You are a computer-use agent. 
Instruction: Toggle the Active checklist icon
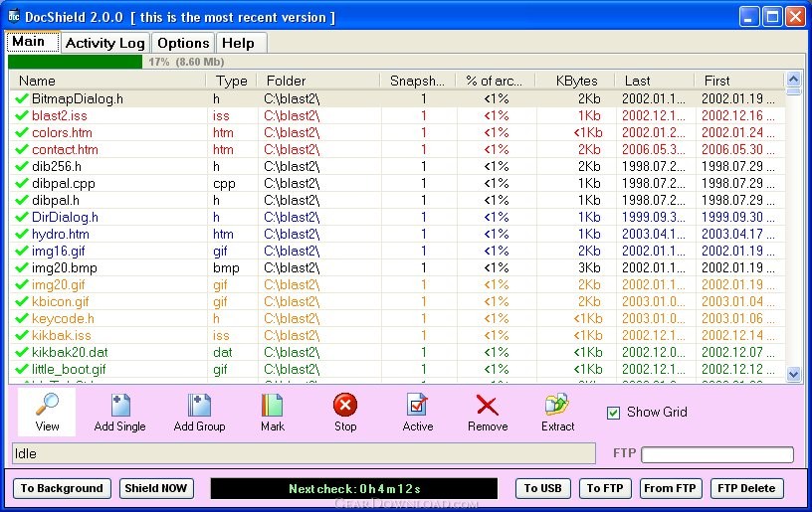coord(417,405)
